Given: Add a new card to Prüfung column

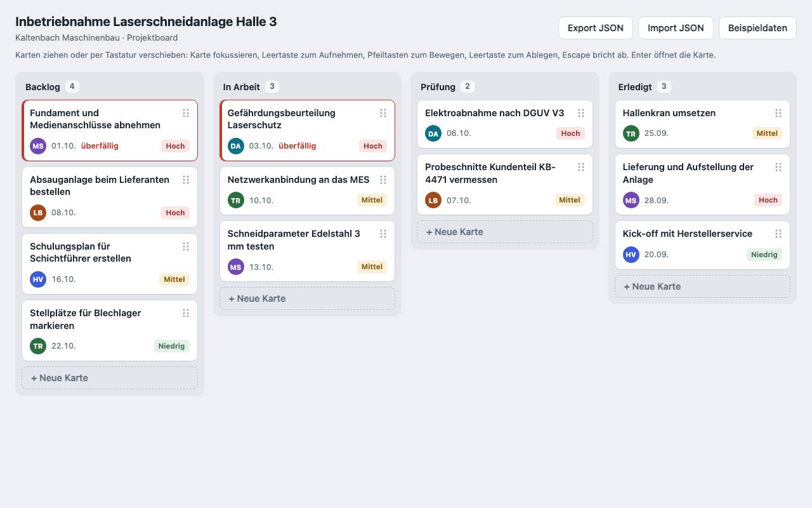Looking at the screenshot, I should coord(505,232).
